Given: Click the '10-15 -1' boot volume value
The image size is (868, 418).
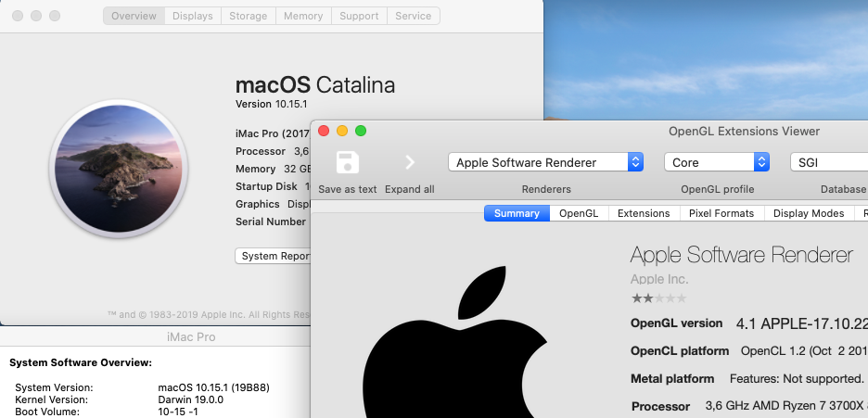Looking at the screenshot, I should click(178, 412).
